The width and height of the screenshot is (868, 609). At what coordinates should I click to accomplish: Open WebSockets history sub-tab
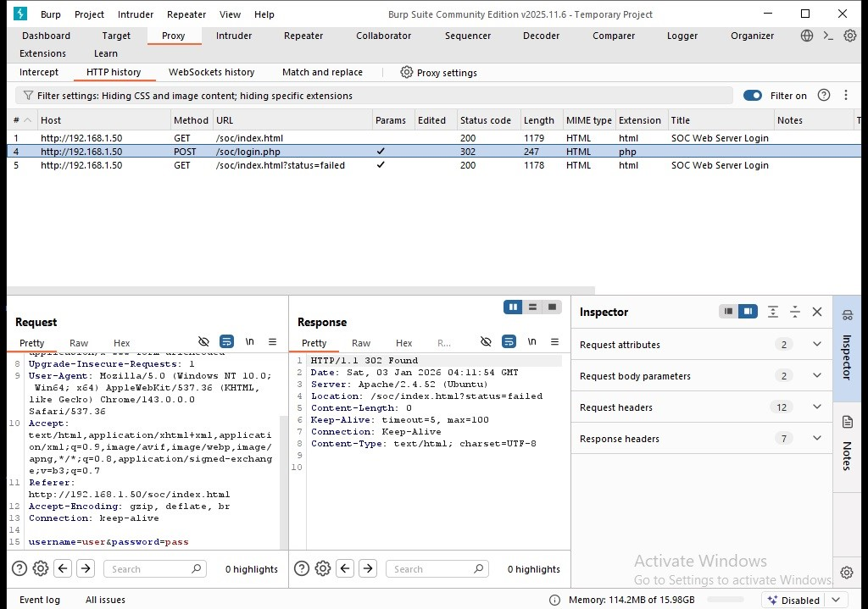point(211,72)
